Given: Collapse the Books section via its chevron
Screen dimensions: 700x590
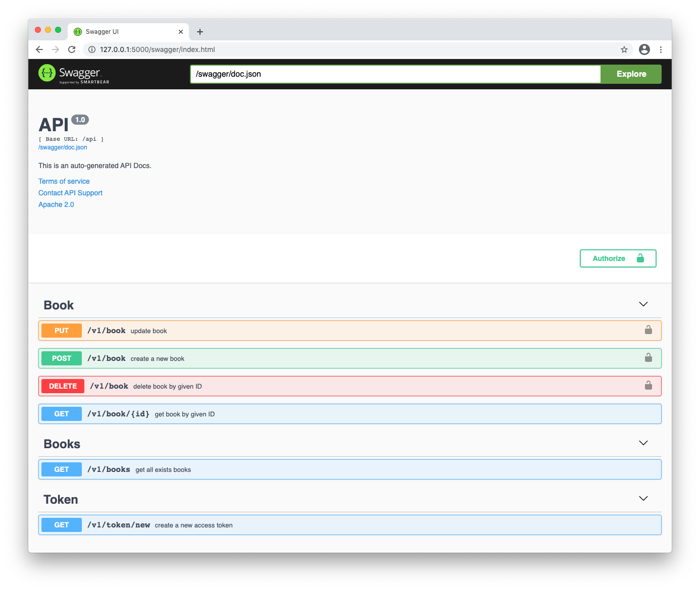Looking at the screenshot, I should click(x=643, y=443).
